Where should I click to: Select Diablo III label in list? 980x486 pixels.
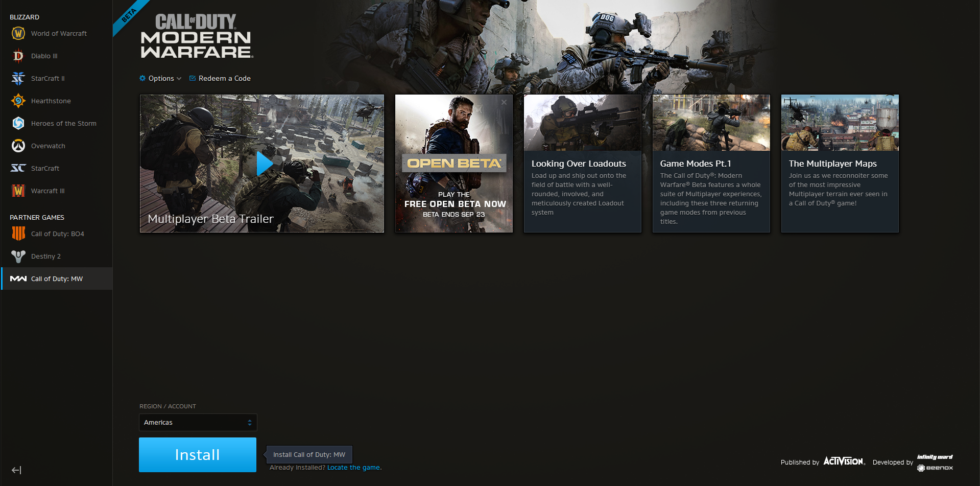pyautogui.click(x=44, y=56)
